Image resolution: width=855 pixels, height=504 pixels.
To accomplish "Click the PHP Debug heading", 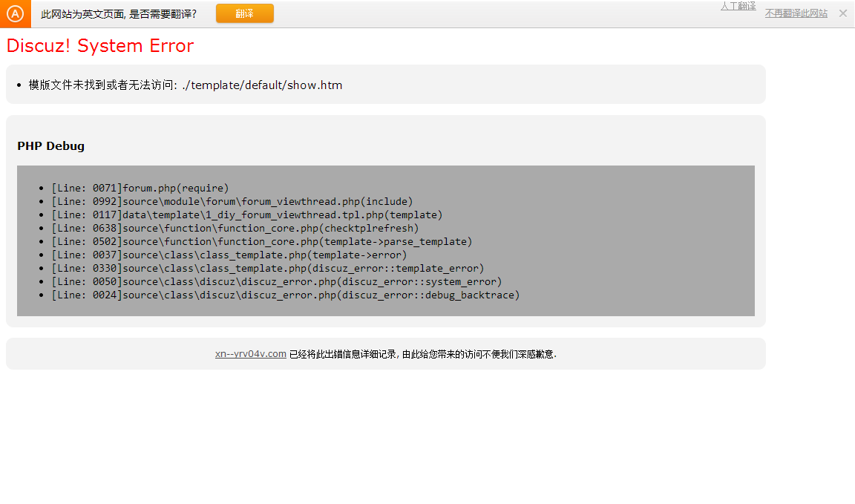I will pyautogui.click(x=50, y=146).
